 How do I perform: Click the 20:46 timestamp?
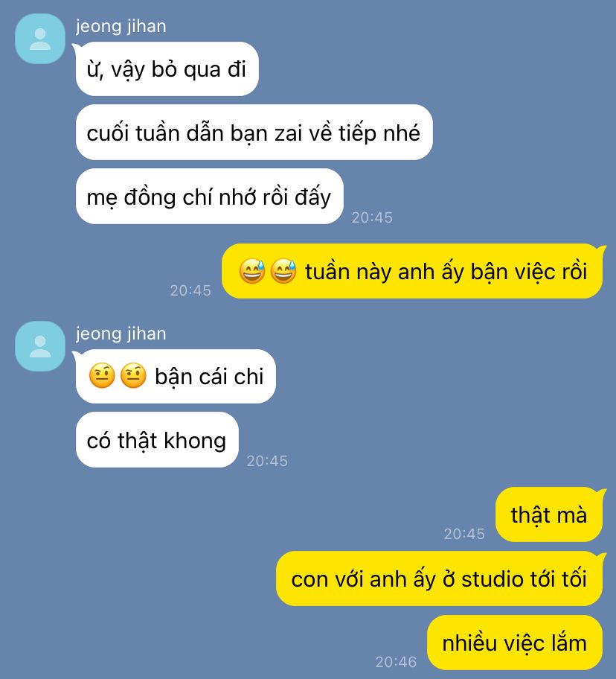tap(396, 662)
